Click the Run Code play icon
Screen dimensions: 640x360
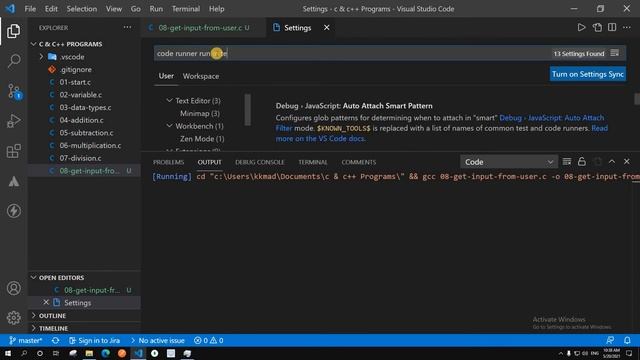click(581, 27)
